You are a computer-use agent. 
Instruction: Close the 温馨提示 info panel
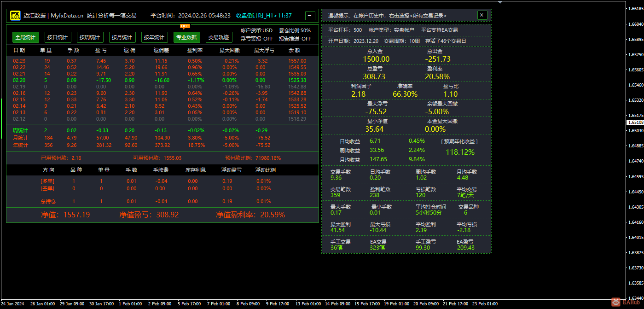point(482,15)
